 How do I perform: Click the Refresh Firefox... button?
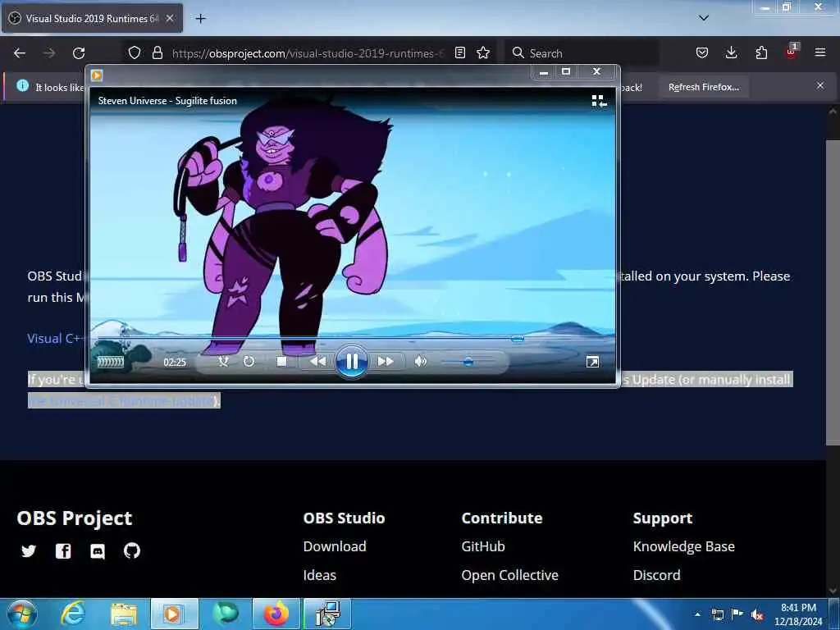pyautogui.click(x=703, y=87)
